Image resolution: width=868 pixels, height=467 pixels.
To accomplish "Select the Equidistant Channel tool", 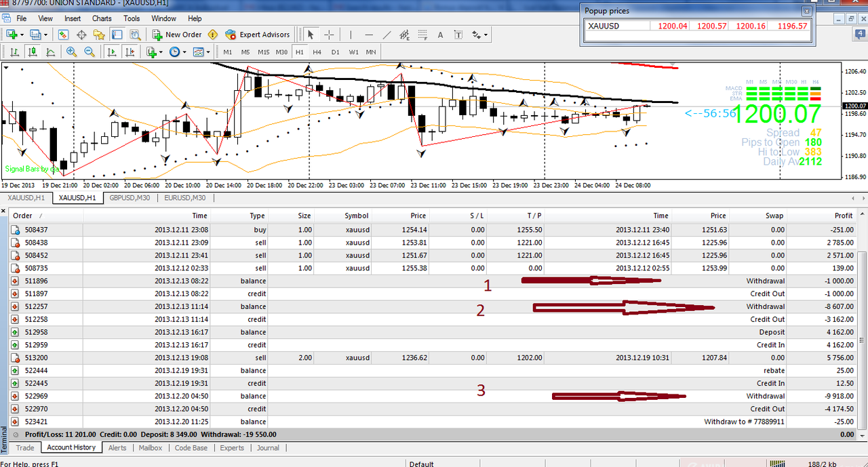I will (x=405, y=35).
